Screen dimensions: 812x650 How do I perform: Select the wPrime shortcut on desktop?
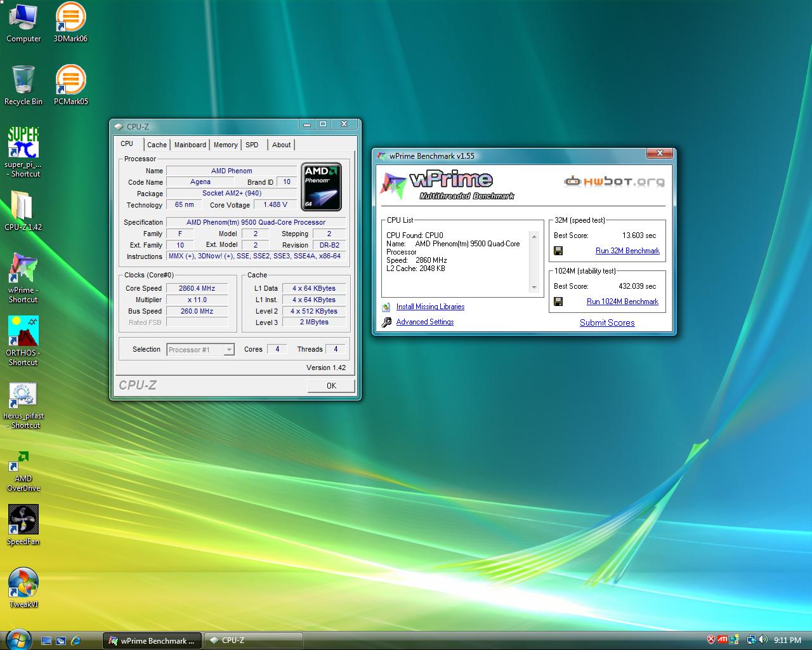tap(23, 278)
